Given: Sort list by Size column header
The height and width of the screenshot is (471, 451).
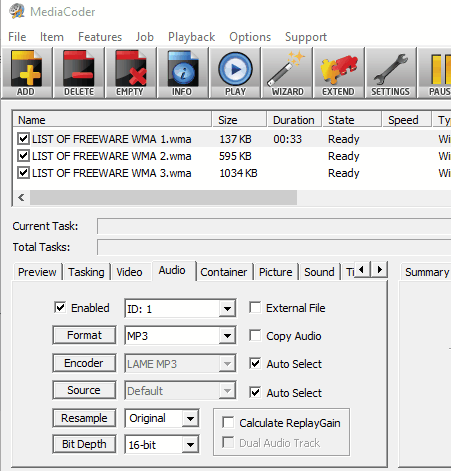Looking at the screenshot, I should (239, 120).
